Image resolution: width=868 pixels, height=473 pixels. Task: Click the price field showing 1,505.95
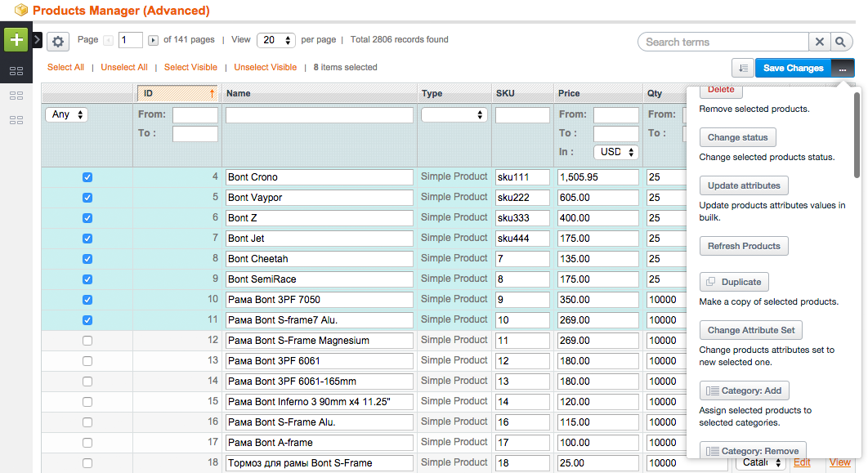tap(597, 177)
